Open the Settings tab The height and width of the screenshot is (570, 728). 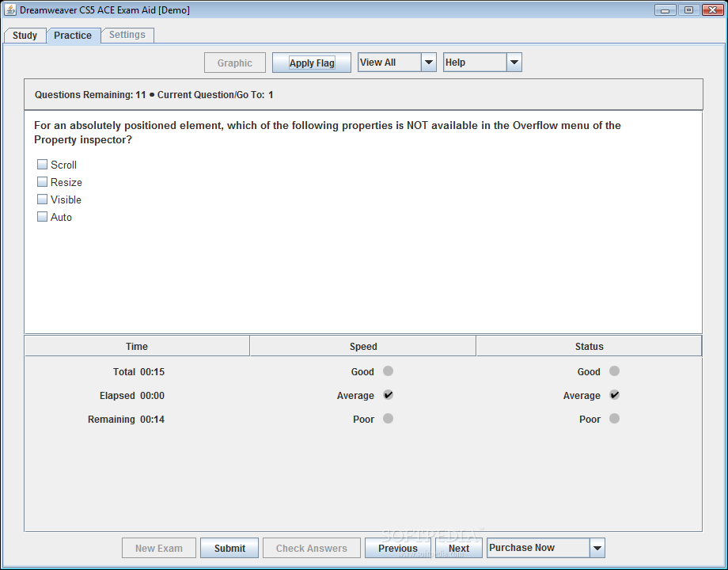127,35
